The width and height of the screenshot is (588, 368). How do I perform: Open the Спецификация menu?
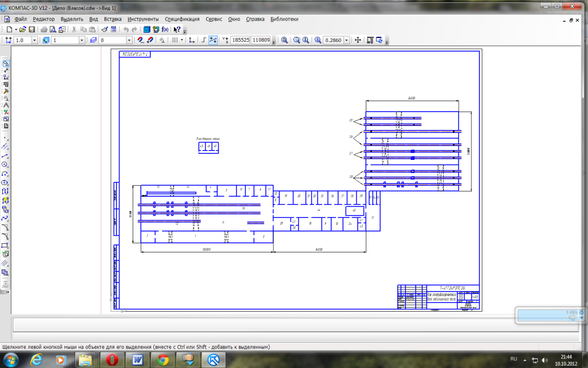pos(182,19)
